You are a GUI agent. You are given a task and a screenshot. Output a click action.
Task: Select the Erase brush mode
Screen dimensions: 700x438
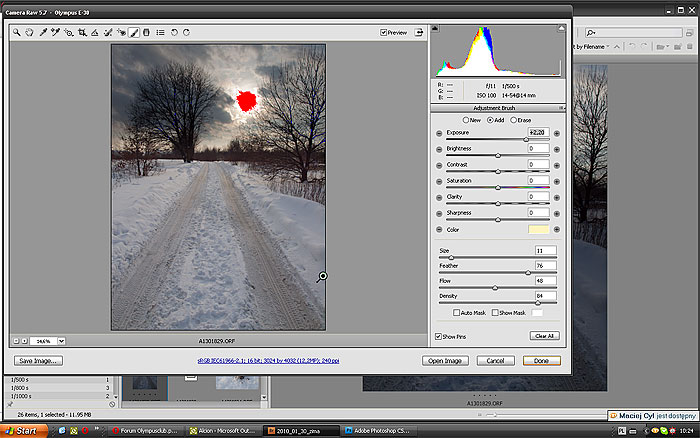click(x=513, y=120)
